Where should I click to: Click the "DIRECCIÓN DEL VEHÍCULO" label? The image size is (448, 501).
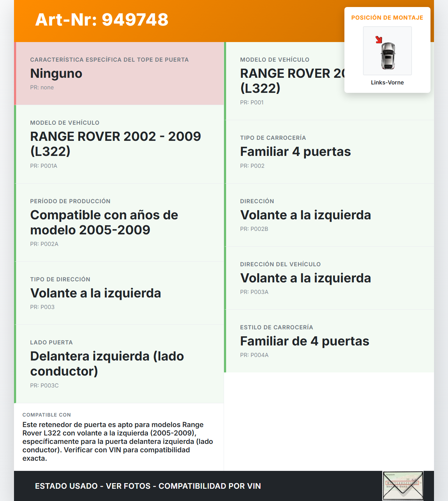[x=280, y=264]
